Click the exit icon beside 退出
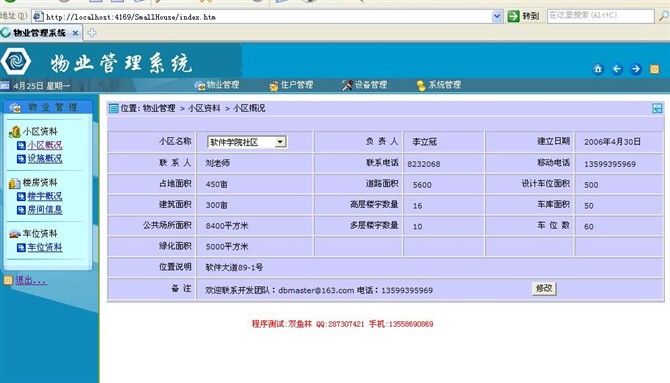 pyautogui.click(x=8, y=280)
